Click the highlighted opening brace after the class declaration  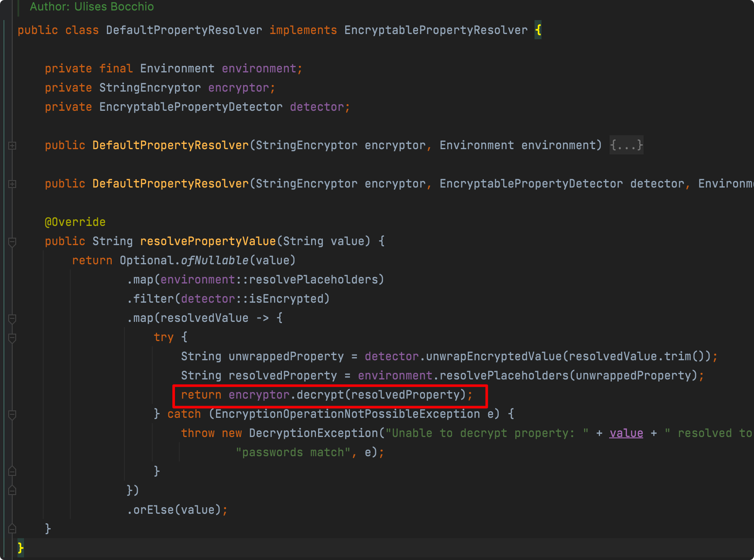pyautogui.click(x=539, y=30)
